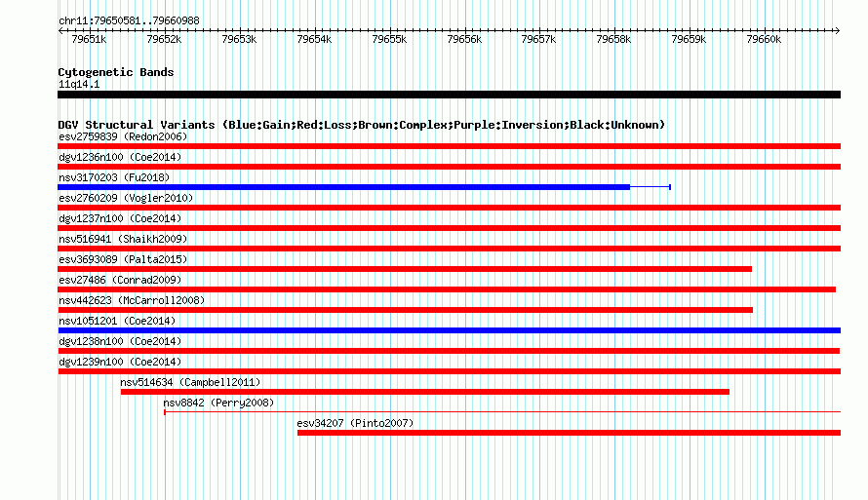
Task: Select the red bar under dgv1236n100
Action: 449,167
